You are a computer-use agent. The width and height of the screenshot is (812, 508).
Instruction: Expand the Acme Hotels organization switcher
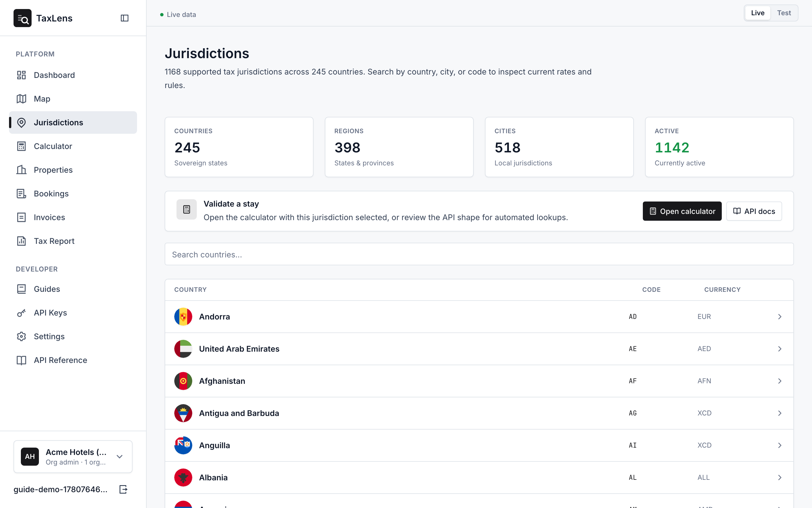pyautogui.click(x=73, y=457)
